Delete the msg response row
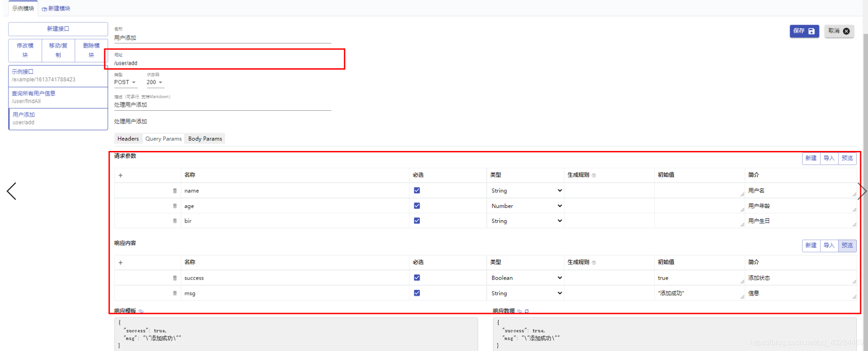The image size is (868, 351). click(x=175, y=294)
